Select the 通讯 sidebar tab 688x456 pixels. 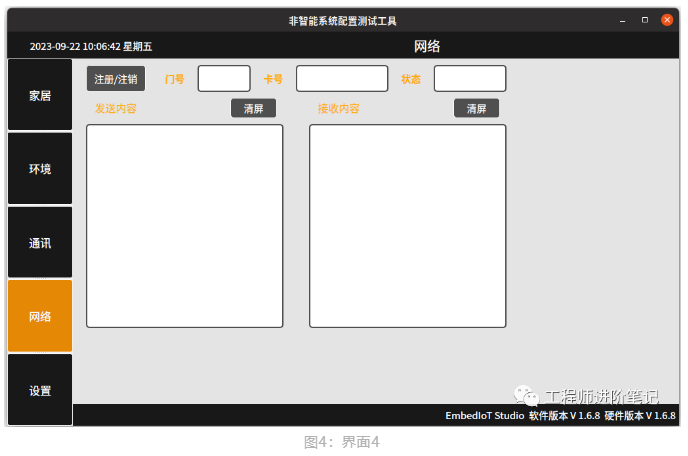[40, 242]
